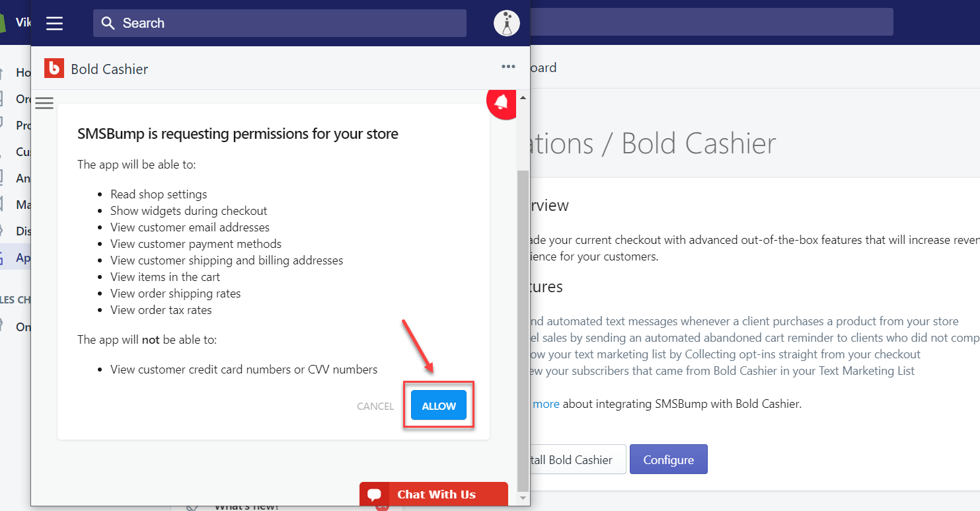
Task: Click the profile avatar icon
Action: (x=507, y=23)
